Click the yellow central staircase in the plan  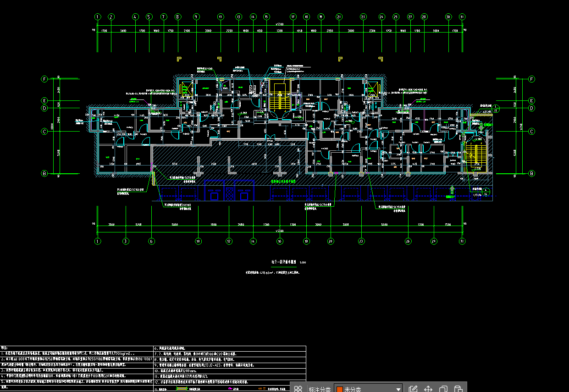click(278, 96)
